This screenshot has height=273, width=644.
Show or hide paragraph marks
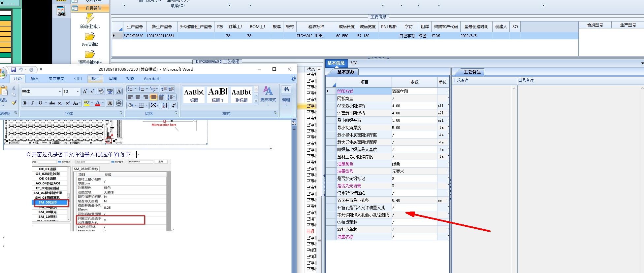pos(174,105)
